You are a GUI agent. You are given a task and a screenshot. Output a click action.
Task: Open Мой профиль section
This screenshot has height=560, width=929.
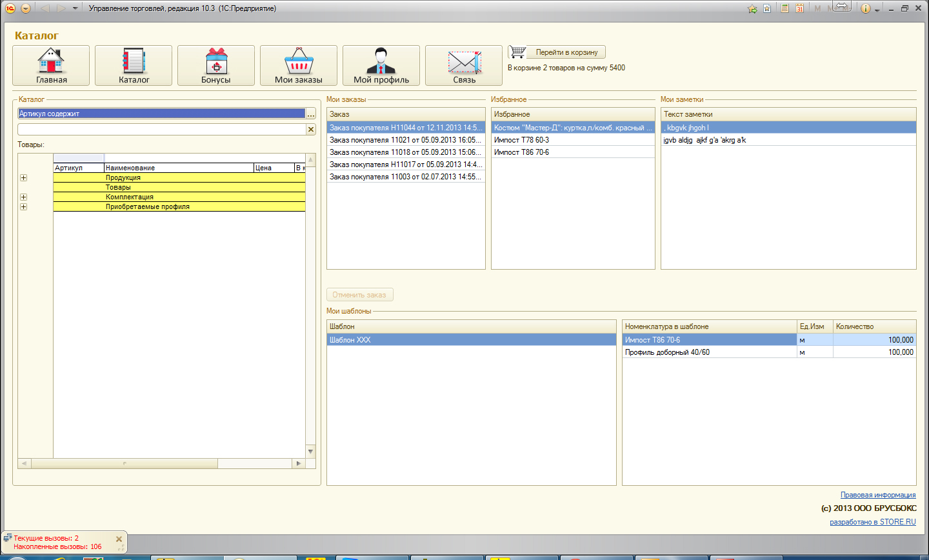coord(381,65)
